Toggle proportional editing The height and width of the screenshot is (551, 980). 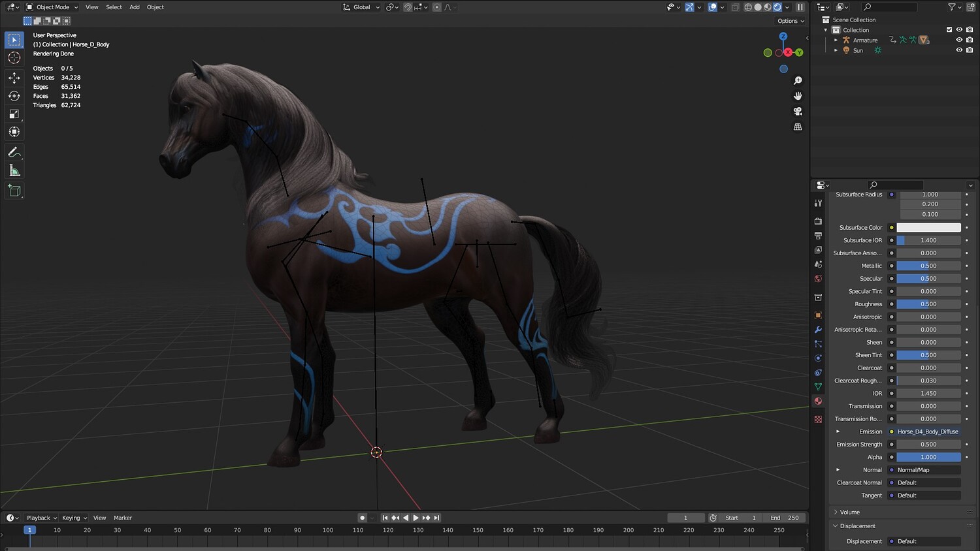[437, 7]
